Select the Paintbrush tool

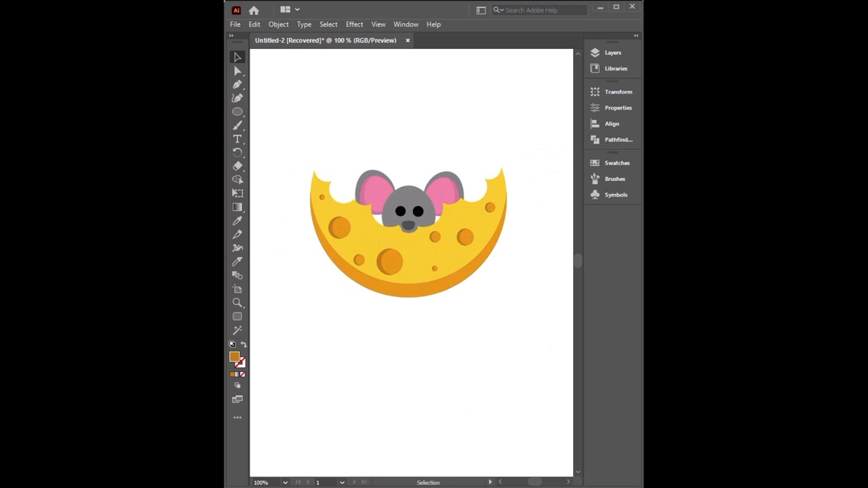coord(237,125)
